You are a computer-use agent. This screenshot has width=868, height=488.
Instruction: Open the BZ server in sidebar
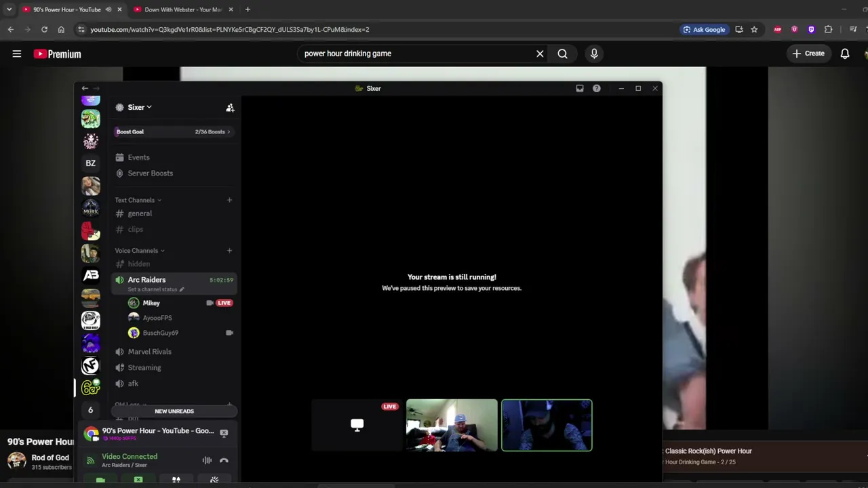[x=90, y=163]
